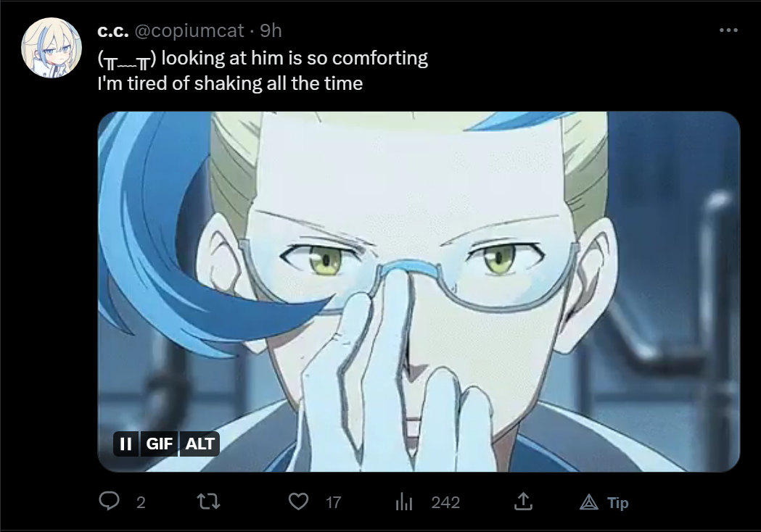761x532 pixels.
Task: Open tweet text about looking at him
Action: [x=263, y=71]
